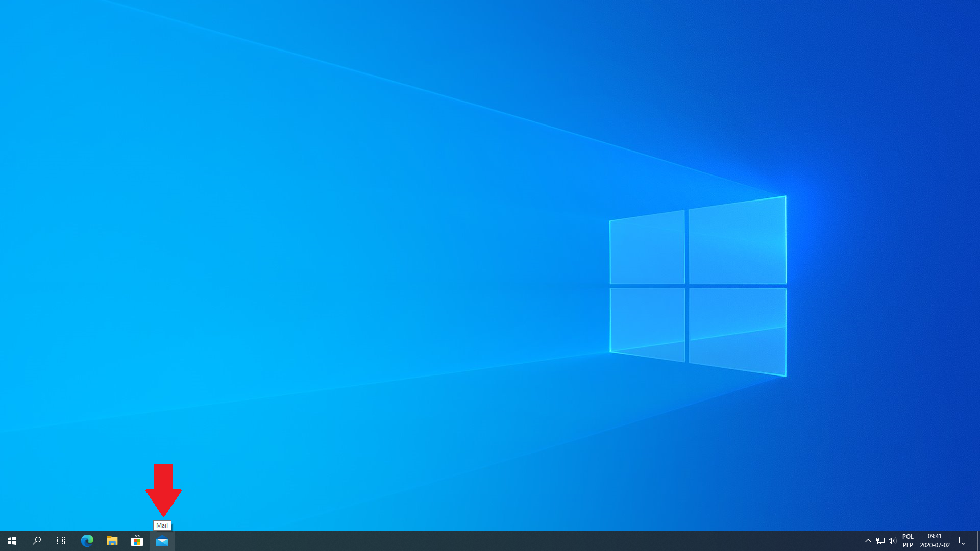This screenshot has width=980, height=551.
Task: Open the Action Center notifications icon
Action: click(x=963, y=541)
